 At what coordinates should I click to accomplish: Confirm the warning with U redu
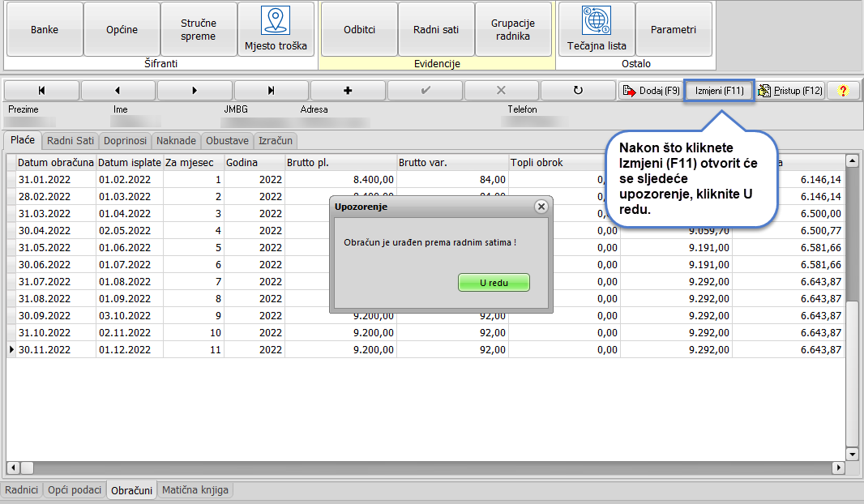click(x=494, y=283)
